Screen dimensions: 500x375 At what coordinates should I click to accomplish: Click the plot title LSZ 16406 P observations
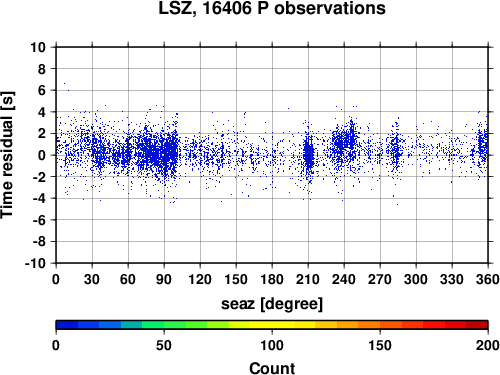pos(272,8)
